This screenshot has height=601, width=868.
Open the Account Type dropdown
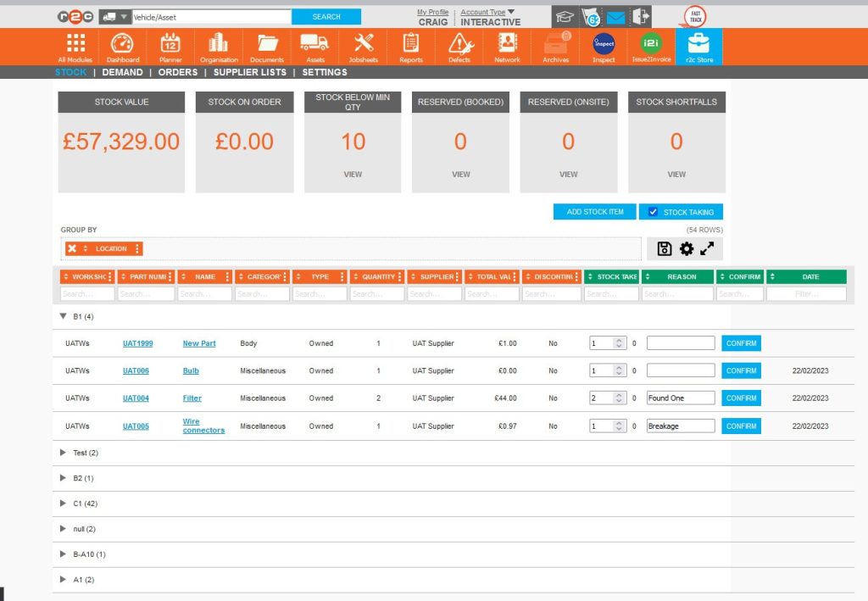[510, 12]
